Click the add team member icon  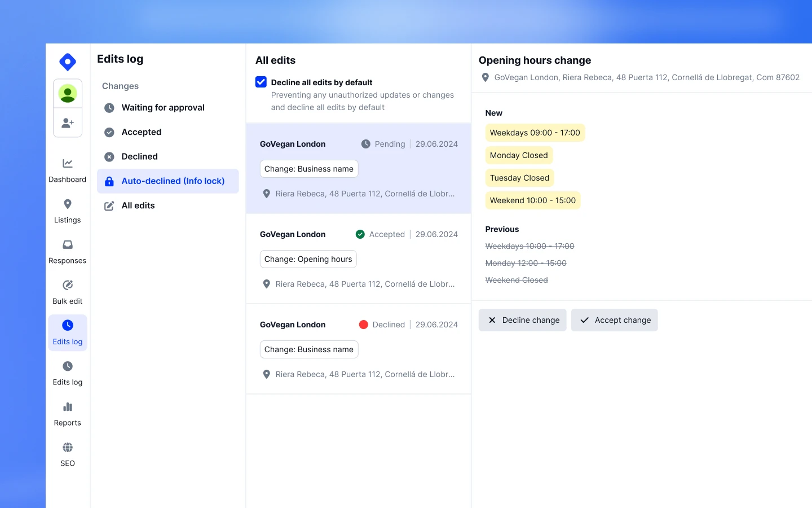pyautogui.click(x=67, y=122)
